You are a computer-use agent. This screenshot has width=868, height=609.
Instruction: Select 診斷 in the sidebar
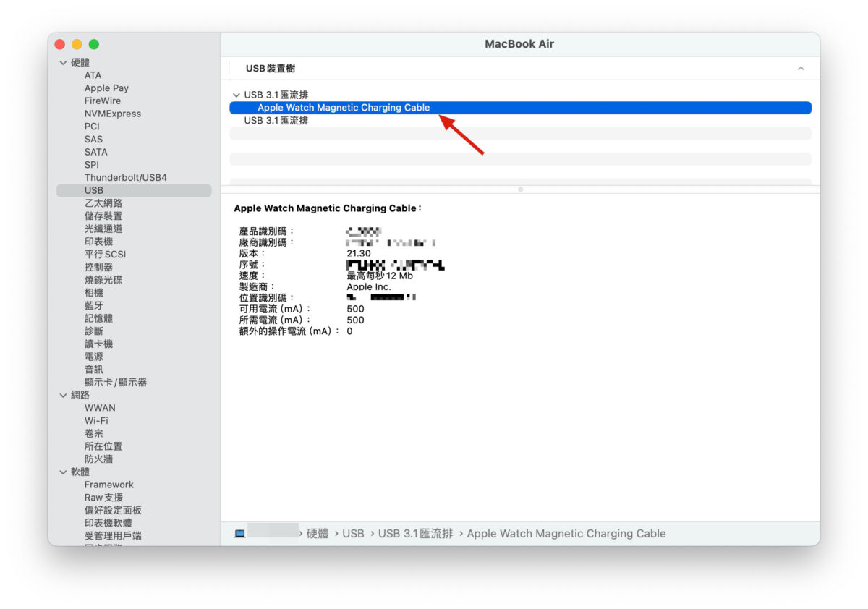pos(93,331)
